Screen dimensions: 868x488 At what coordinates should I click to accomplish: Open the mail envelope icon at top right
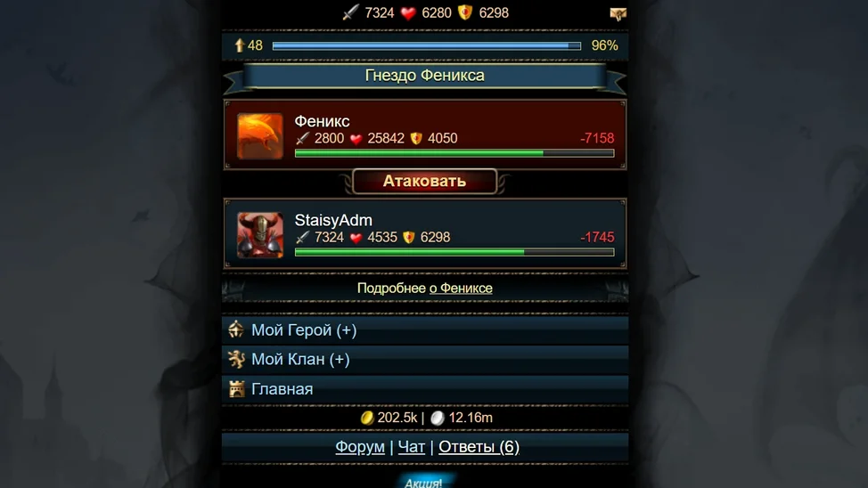(618, 14)
